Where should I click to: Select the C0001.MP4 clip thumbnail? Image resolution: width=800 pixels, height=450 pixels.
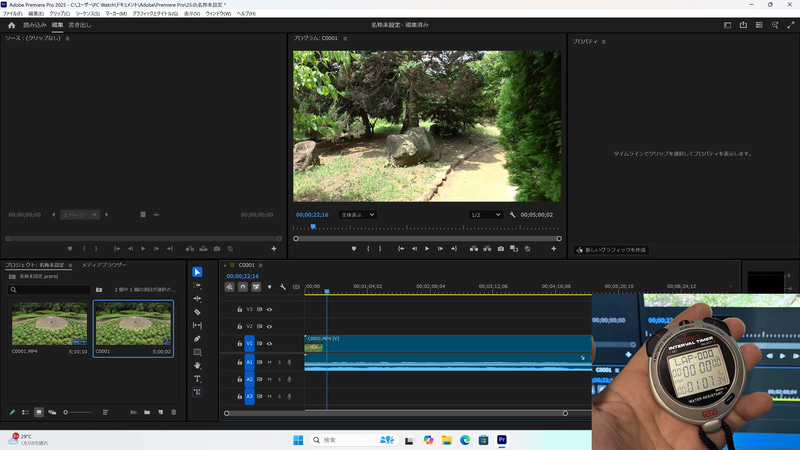pos(49,323)
